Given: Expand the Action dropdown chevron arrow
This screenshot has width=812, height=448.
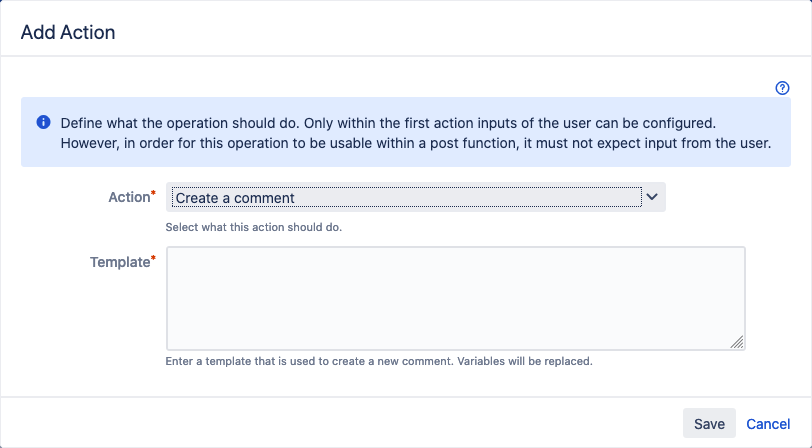Looking at the screenshot, I should (x=652, y=197).
